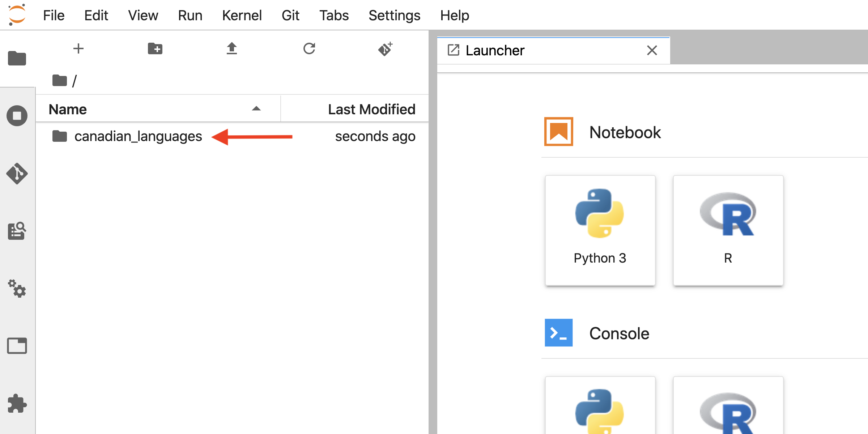Image resolution: width=868 pixels, height=434 pixels.
Task: Click the refresh file browser icon
Action: (309, 49)
